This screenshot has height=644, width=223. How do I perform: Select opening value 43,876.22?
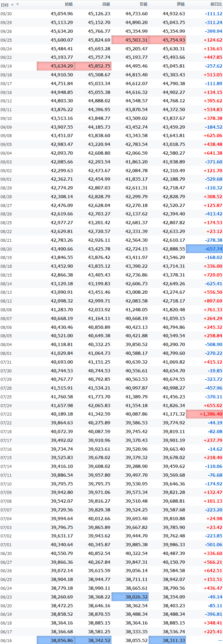(62, 109)
